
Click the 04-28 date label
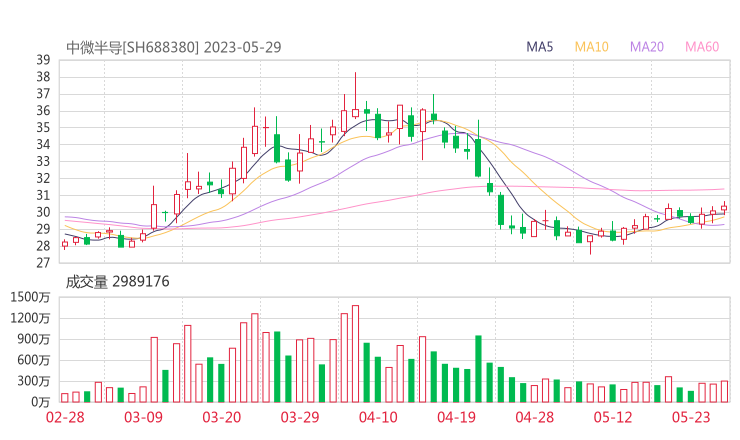point(535,417)
